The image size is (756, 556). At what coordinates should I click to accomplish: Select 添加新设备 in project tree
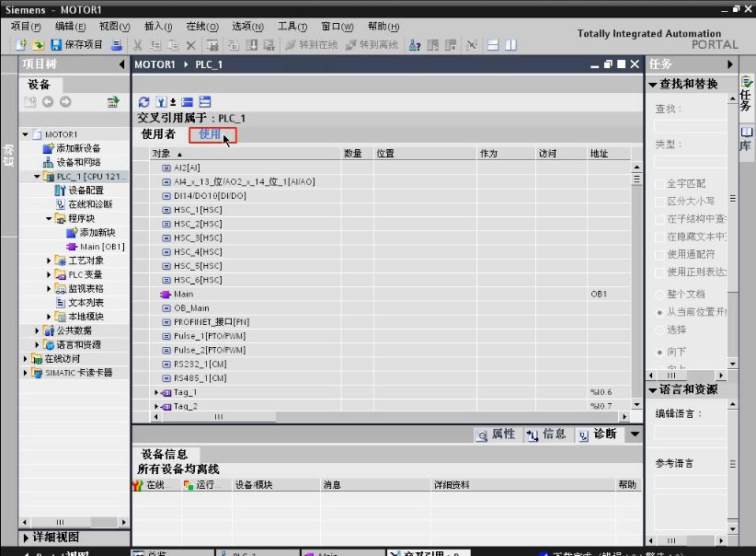click(x=72, y=148)
